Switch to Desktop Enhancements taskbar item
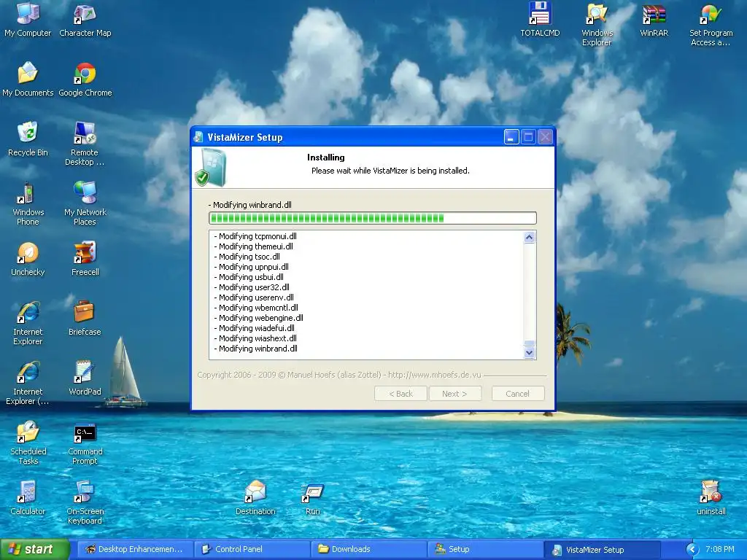This screenshot has width=747, height=560. [x=135, y=550]
